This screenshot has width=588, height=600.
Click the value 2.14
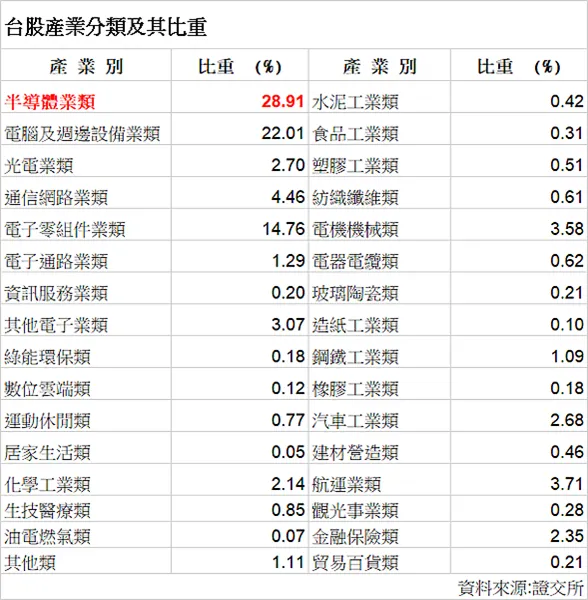(x=288, y=484)
